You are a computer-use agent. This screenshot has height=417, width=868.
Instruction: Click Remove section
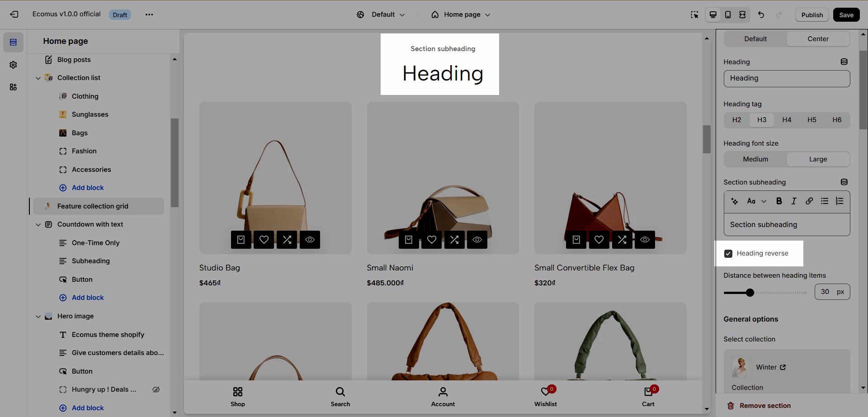click(x=759, y=406)
